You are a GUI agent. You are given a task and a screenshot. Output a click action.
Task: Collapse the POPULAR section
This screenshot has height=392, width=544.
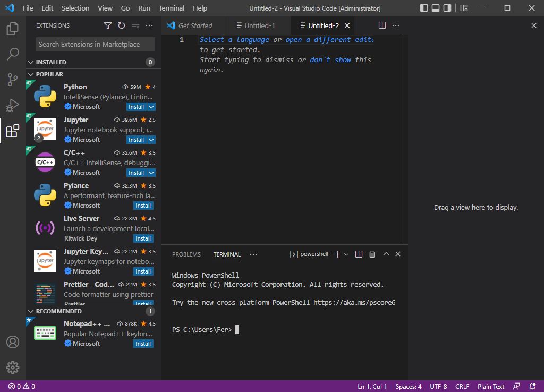pyautogui.click(x=31, y=74)
